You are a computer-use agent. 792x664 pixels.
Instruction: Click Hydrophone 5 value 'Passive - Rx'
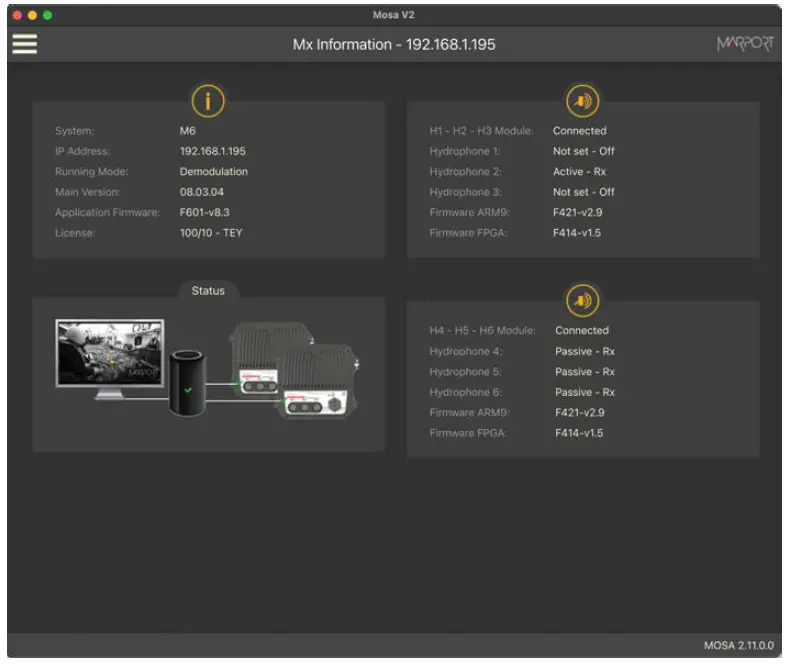coord(585,372)
